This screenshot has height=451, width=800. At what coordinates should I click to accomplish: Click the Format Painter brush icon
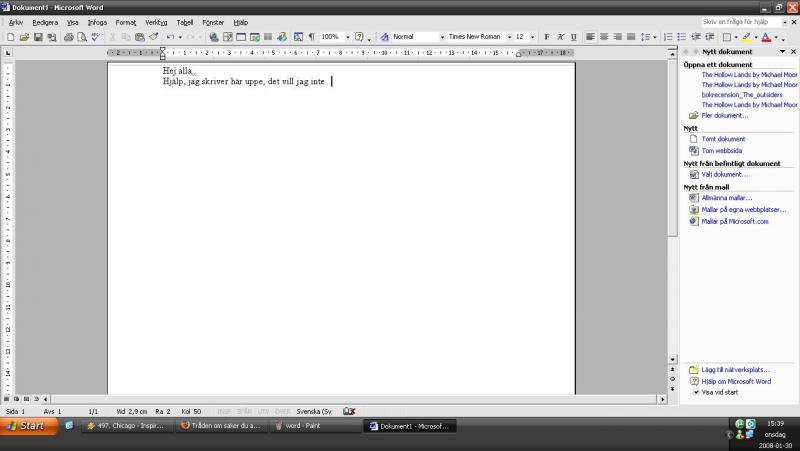[154, 37]
